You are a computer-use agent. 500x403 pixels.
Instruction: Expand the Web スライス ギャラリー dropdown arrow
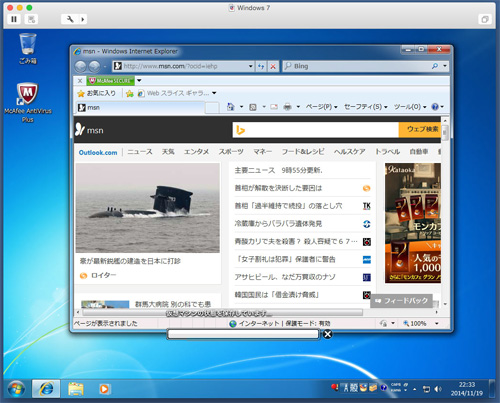click(214, 93)
